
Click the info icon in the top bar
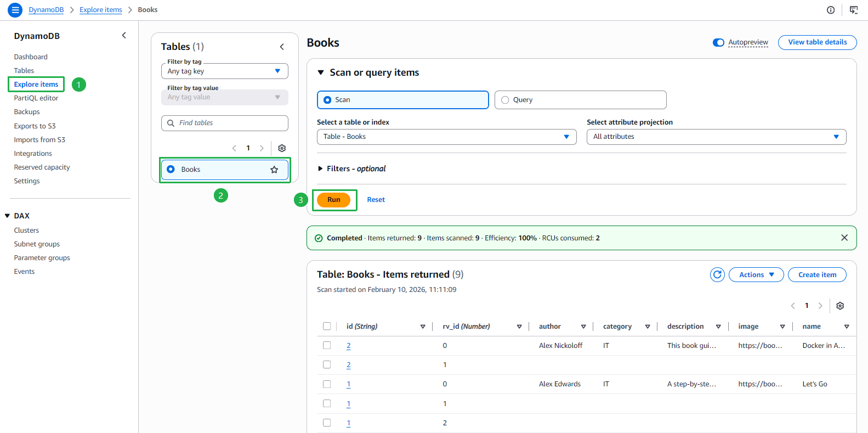[831, 10]
